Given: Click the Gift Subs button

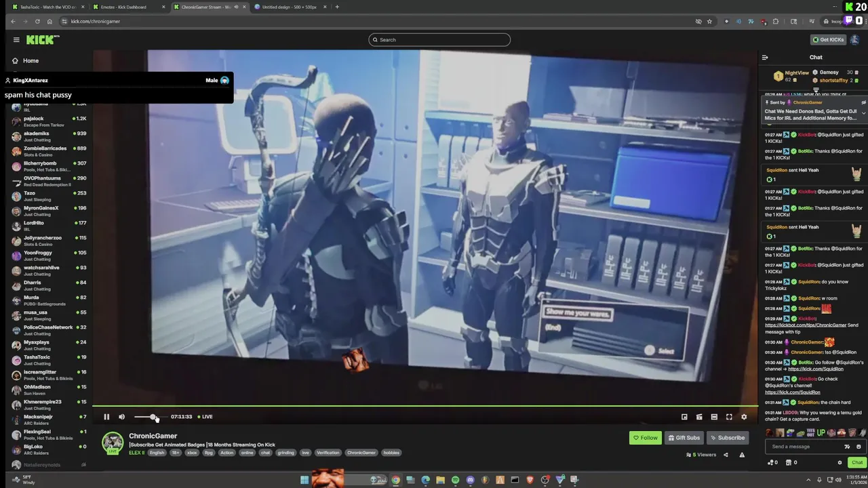Looking at the screenshot, I should pyautogui.click(x=684, y=438).
